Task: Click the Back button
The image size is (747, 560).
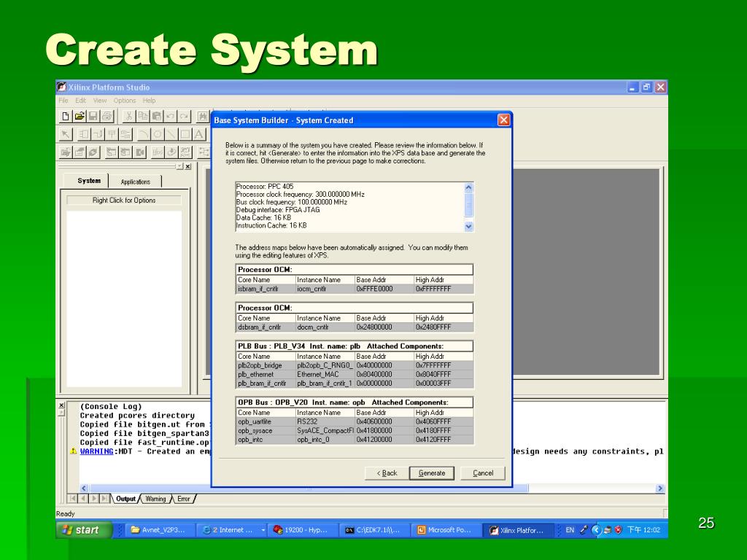Action: point(387,472)
